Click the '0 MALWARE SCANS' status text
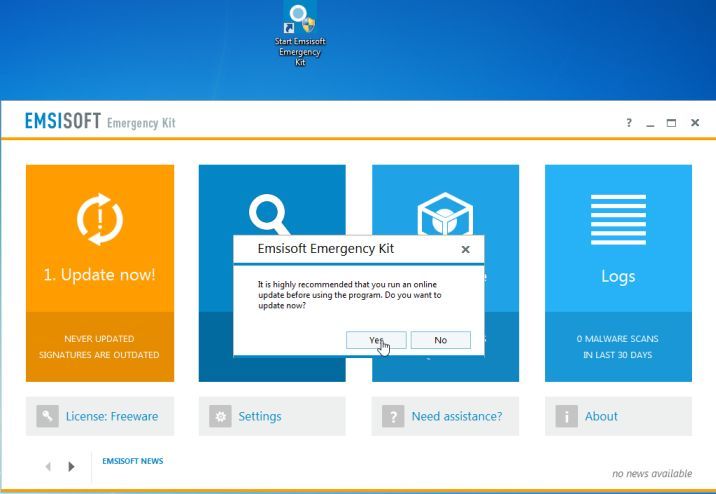Screen dimensions: 716x494 pyautogui.click(x=617, y=339)
